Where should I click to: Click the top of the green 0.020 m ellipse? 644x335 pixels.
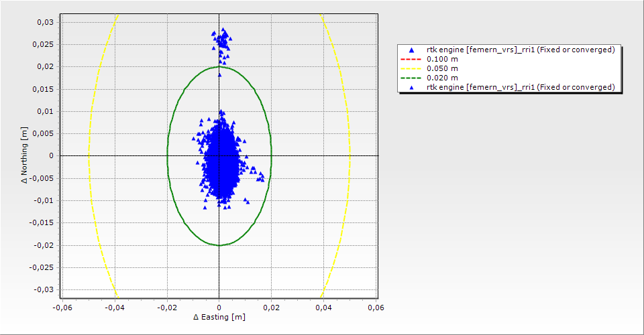[219, 67]
